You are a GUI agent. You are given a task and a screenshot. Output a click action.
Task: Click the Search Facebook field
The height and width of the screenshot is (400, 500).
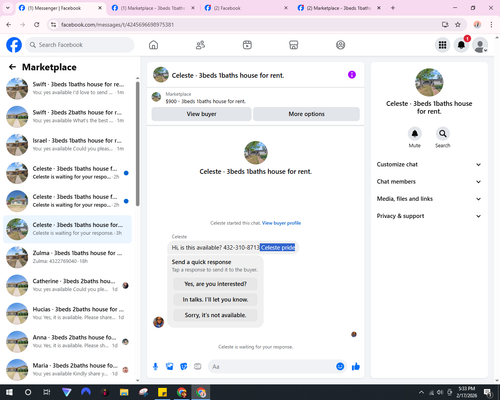point(80,45)
